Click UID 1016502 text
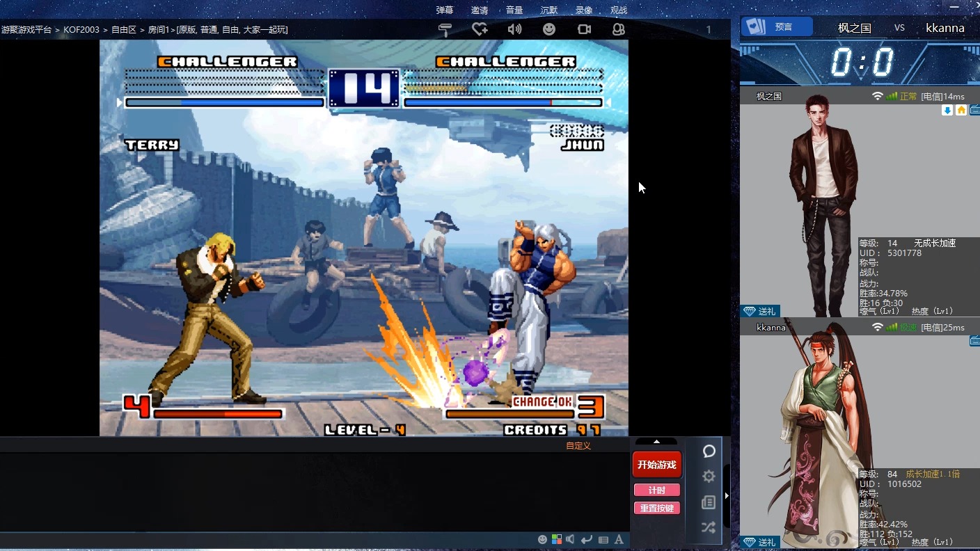 [x=890, y=484]
